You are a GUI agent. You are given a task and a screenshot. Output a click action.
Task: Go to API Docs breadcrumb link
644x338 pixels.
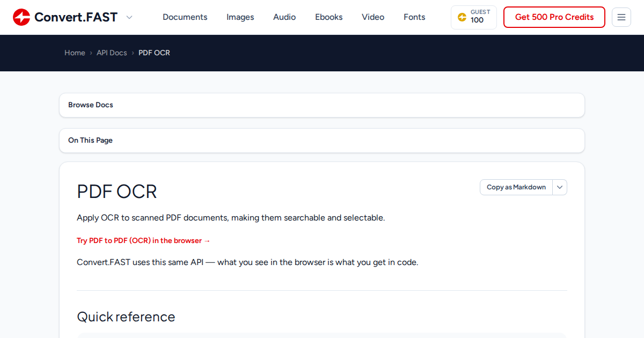[x=112, y=53]
